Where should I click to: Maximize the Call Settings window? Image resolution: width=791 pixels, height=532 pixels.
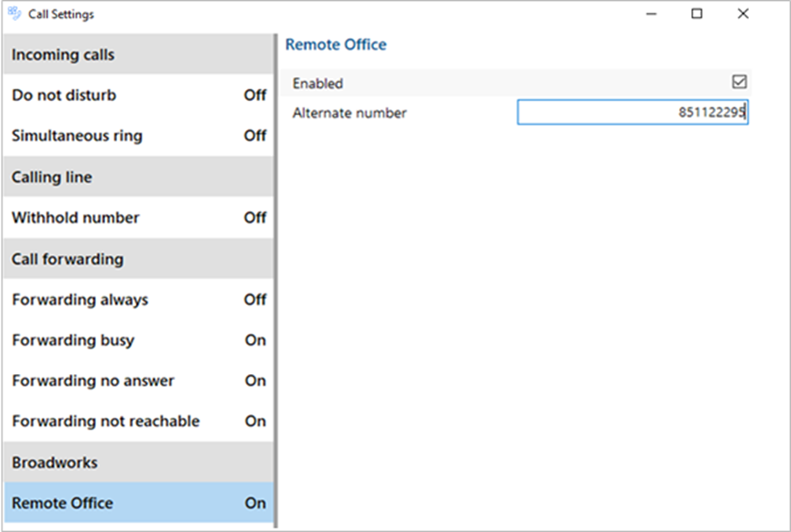[697, 13]
